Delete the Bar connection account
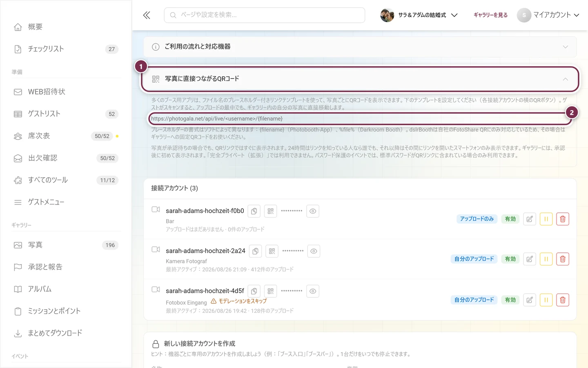The width and height of the screenshot is (588, 368). [563, 219]
